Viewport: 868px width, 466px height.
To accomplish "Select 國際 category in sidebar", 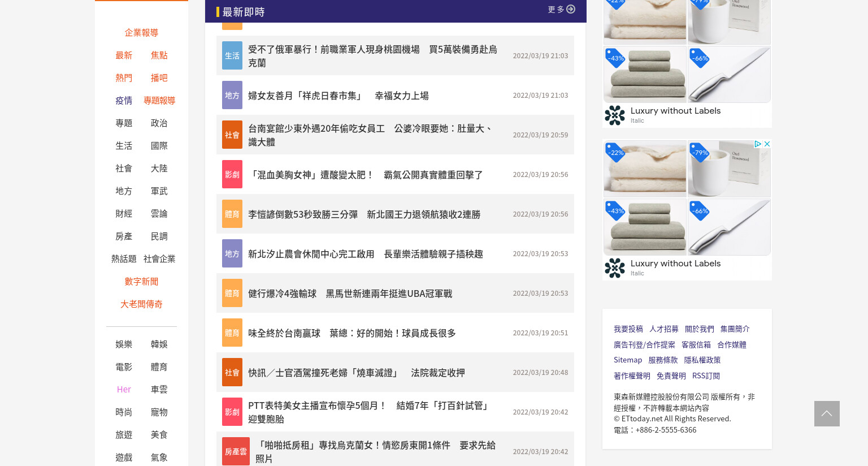I will coord(159,146).
